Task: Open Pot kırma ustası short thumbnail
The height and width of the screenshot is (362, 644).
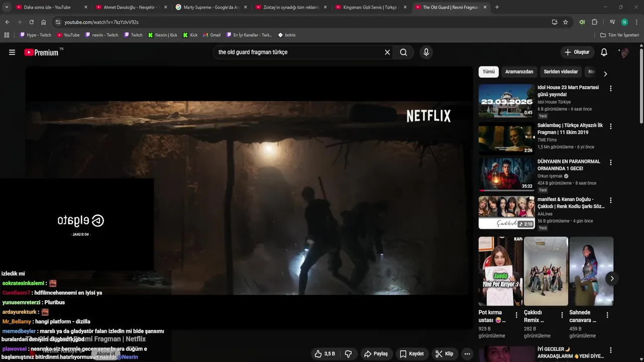Action: coord(501,271)
